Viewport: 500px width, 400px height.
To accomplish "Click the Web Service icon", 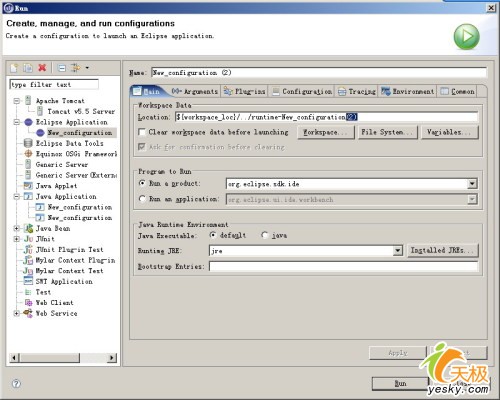I will (x=28, y=313).
